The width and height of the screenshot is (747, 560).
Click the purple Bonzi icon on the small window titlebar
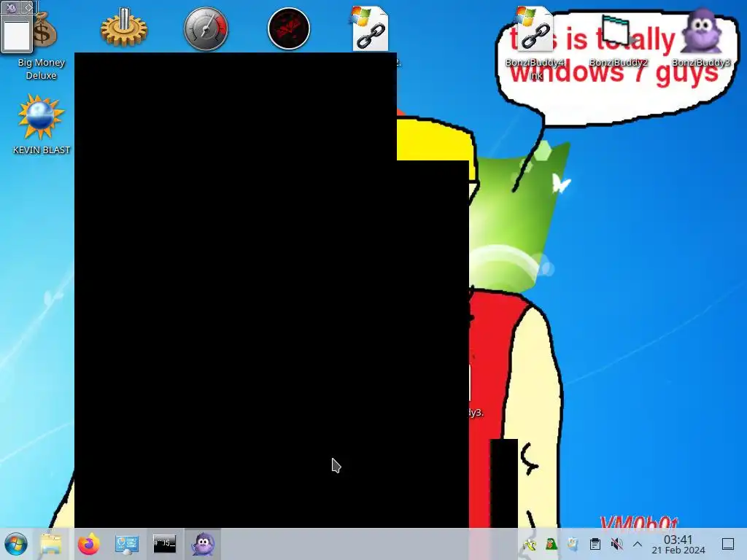tap(10, 7)
